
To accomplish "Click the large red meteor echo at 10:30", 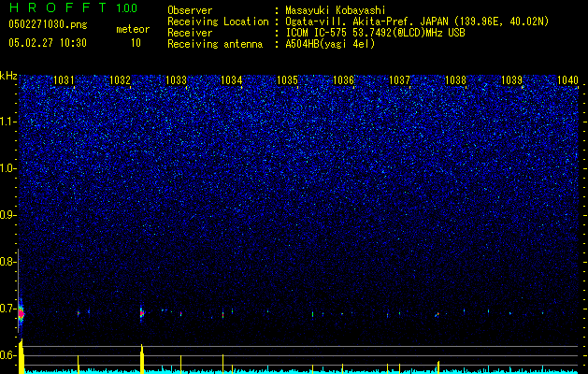I will point(21,313).
